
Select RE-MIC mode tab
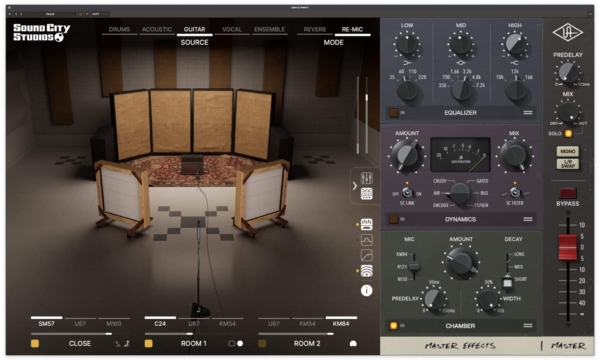(x=352, y=29)
